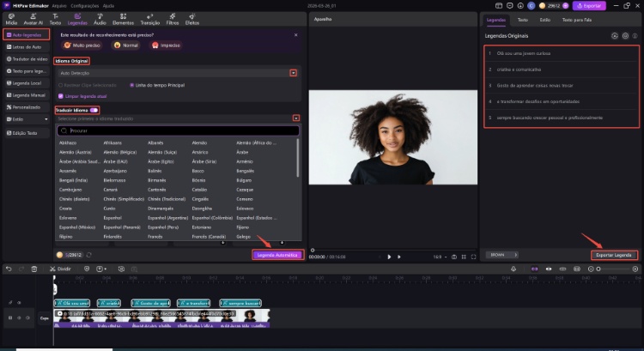This screenshot has height=351, width=644.
Task: Select Linha do tempo Principal radio button
Action: [x=132, y=85]
